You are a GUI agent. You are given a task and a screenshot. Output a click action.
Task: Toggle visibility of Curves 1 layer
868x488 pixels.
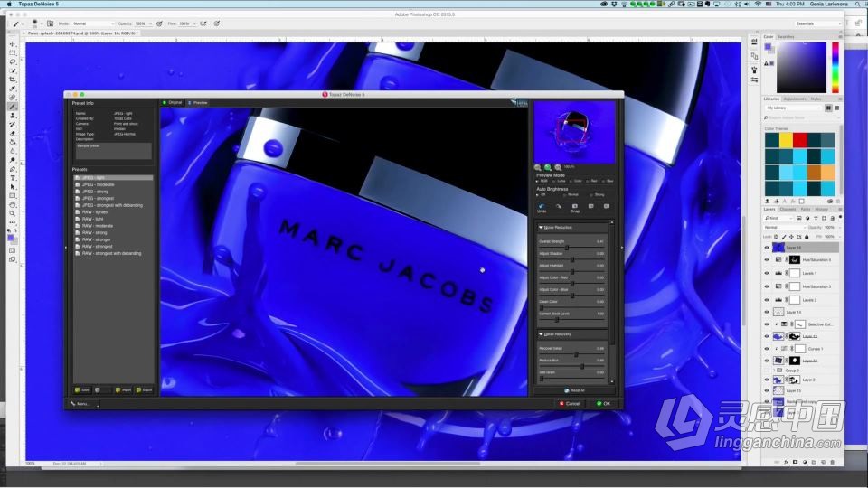click(767, 349)
